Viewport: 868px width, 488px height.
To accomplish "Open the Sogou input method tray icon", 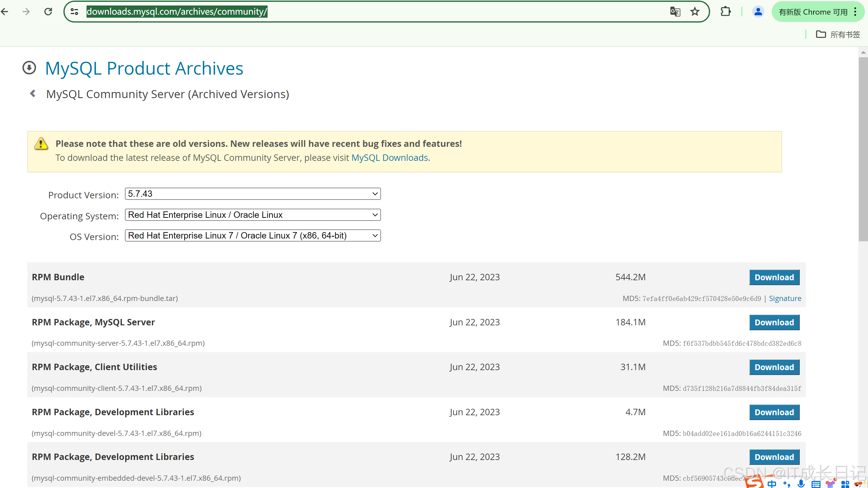I will [x=754, y=482].
